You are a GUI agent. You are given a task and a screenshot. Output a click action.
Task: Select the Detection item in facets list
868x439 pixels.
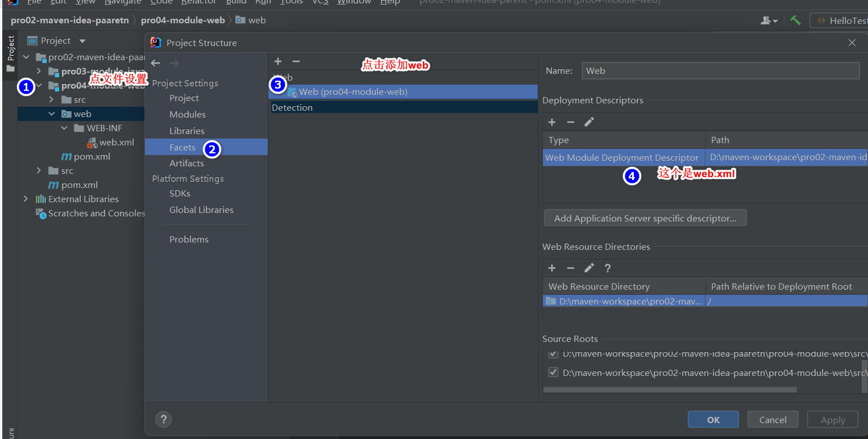click(x=403, y=107)
